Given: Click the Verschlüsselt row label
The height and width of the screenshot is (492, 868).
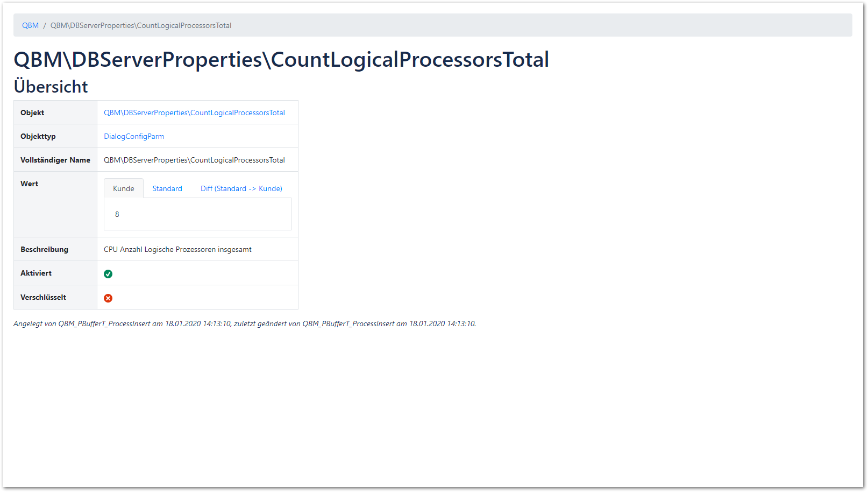Looking at the screenshot, I should pos(43,297).
